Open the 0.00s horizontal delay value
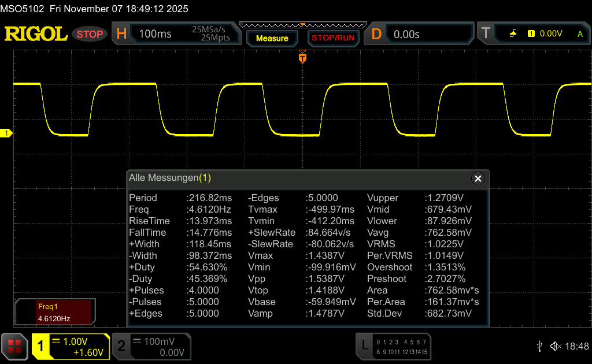 (406, 34)
